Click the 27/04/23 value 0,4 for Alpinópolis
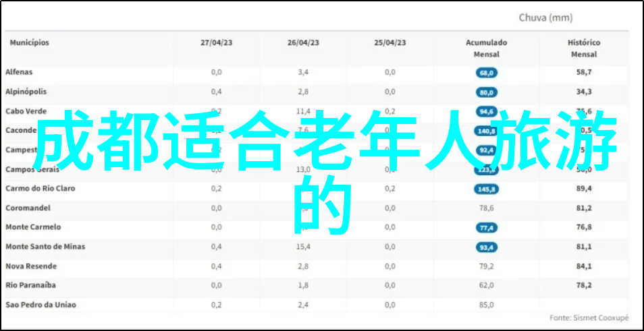This screenshot has height=331, width=644. tap(217, 92)
